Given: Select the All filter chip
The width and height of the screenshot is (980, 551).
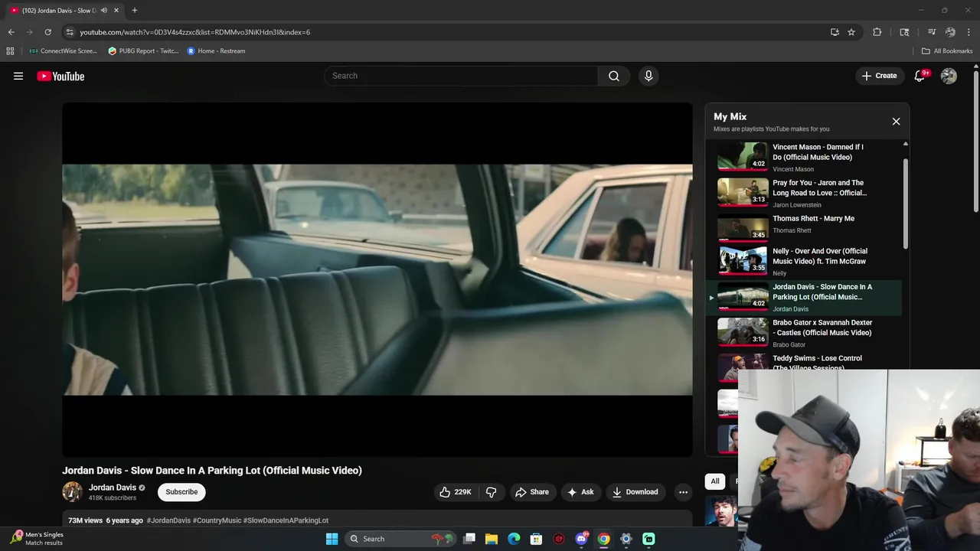Looking at the screenshot, I should [715, 481].
